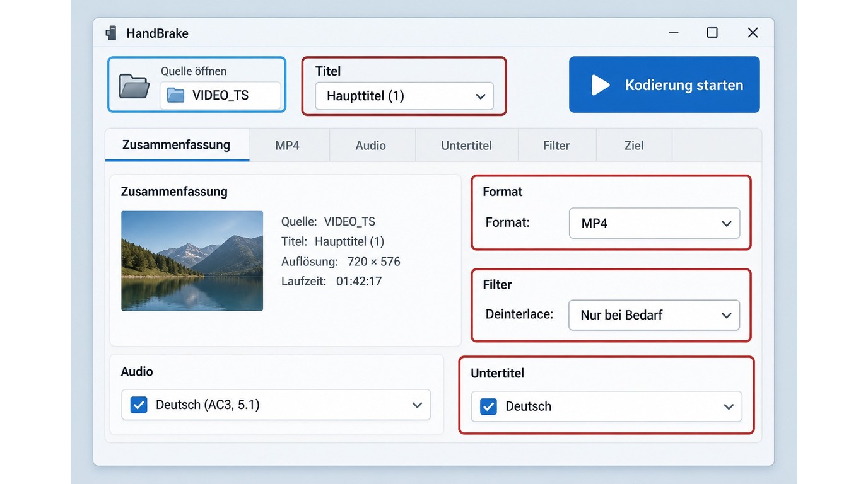The height and width of the screenshot is (484, 868).
Task: Maximize the HandBrake window
Action: [712, 33]
